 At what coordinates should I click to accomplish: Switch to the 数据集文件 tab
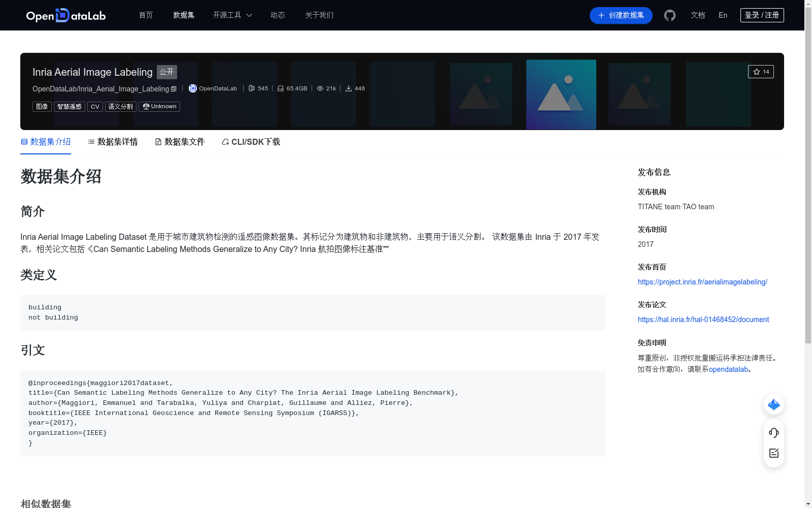coord(180,142)
